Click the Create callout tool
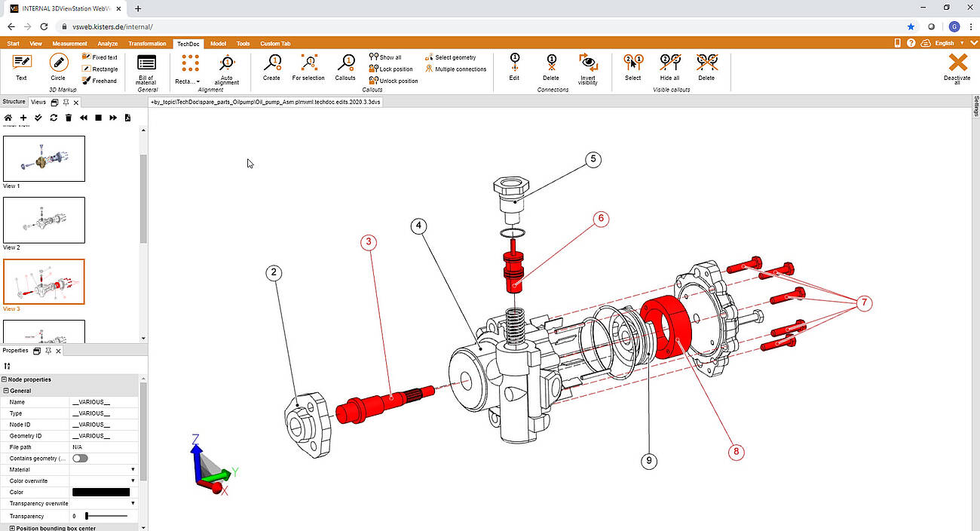This screenshot has height=531, width=980. [x=271, y=67]
